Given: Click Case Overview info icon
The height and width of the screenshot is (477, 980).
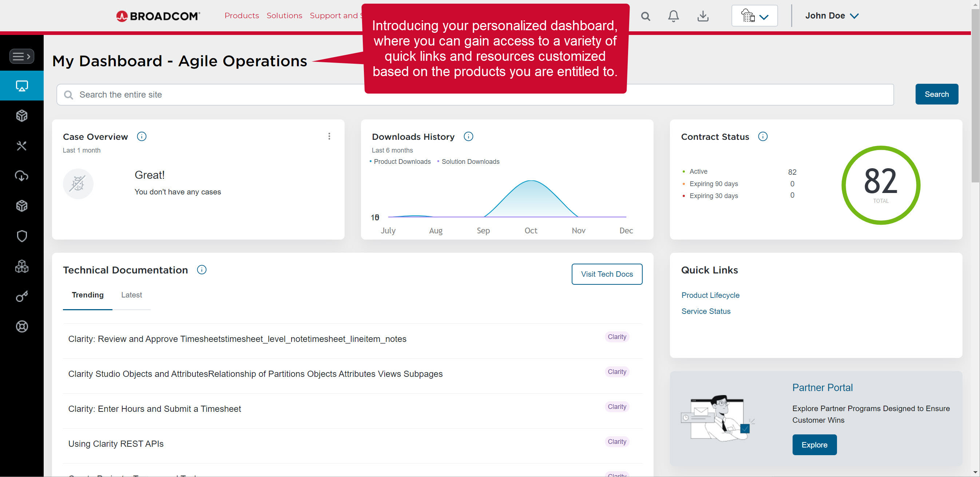Looking at the screenshot, I should pyautogui.click(x=142, y=136).
